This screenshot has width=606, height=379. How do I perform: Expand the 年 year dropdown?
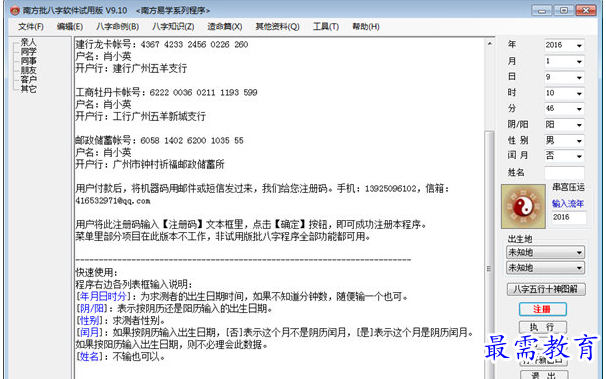(579, 46)
